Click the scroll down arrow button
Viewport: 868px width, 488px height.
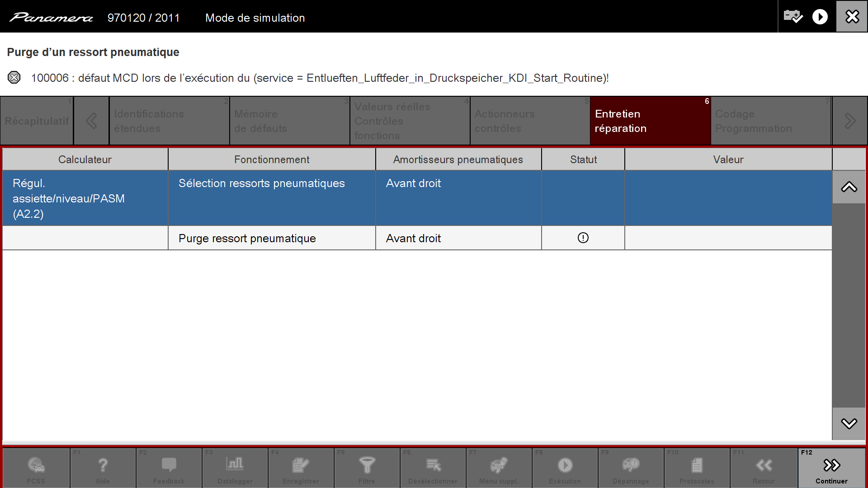[x=849, y=423]
